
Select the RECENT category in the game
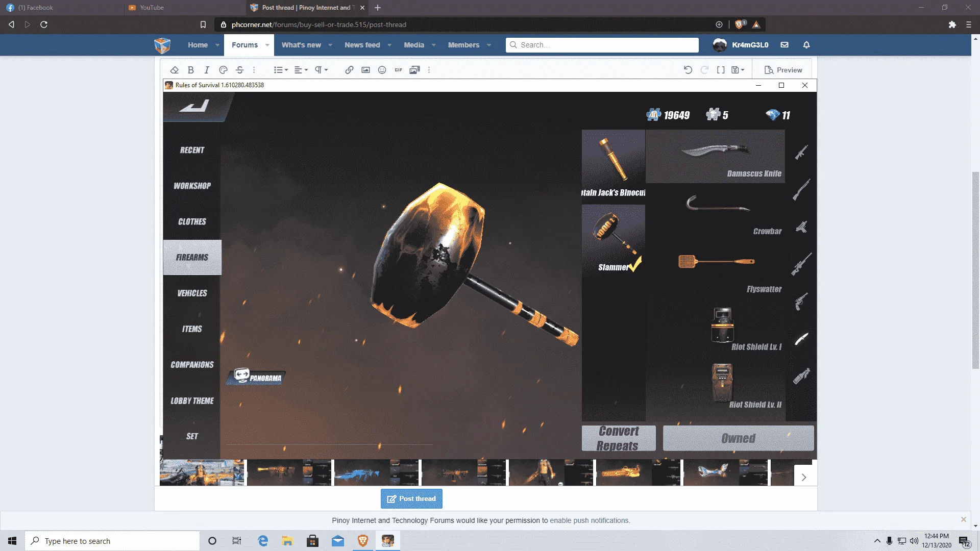coord(192,150)
